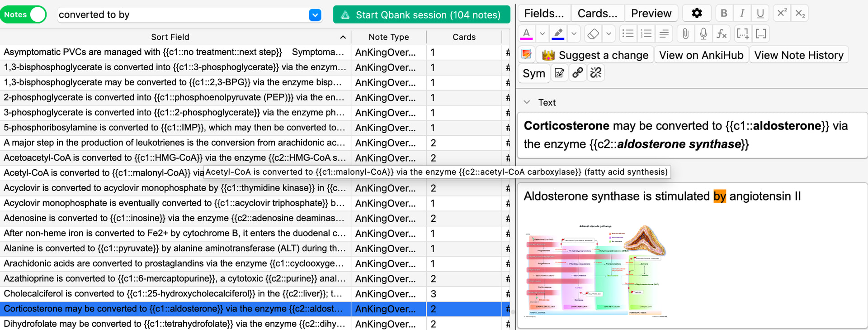Screen dimensions: 868x330
Task: Open the editor settings gear icon
Action: tap(697, 13)
